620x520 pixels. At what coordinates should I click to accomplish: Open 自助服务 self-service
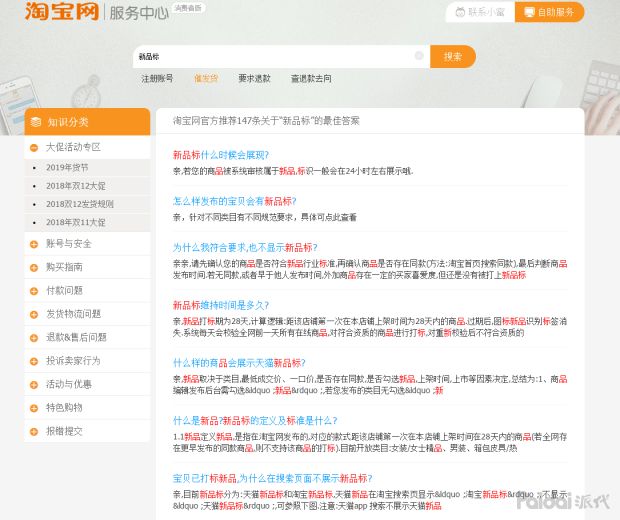(x=549, y=12)
